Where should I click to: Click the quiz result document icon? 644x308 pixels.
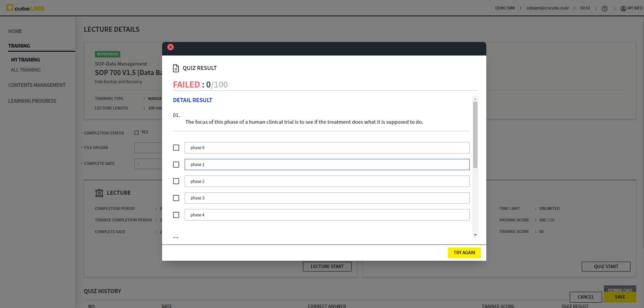tap(176, 68)
